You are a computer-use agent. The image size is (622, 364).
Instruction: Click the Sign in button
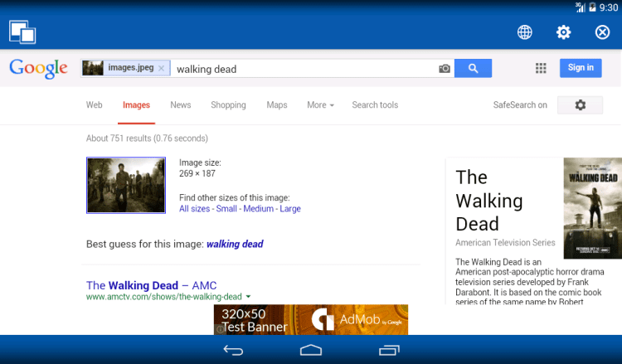[x=581, y=68]
